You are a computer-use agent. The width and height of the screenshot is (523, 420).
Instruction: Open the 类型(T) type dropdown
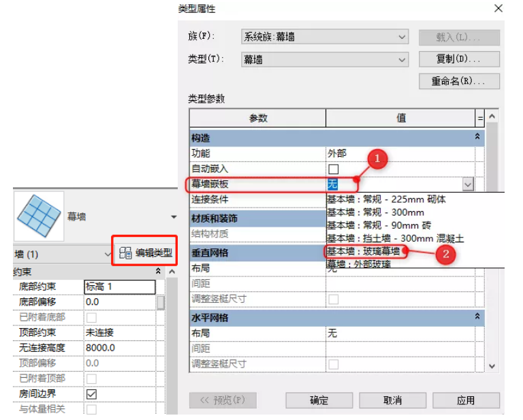click(x=325, y=60)
